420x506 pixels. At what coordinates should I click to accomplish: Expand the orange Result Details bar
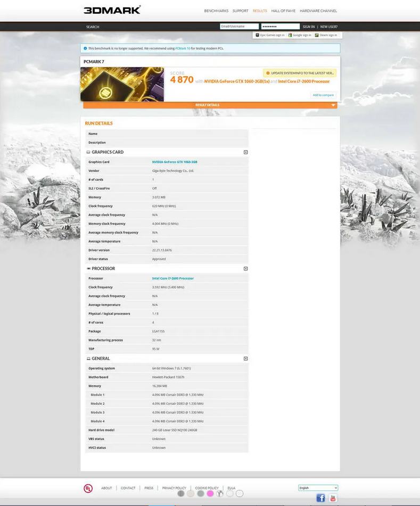(x=210, y=105)
